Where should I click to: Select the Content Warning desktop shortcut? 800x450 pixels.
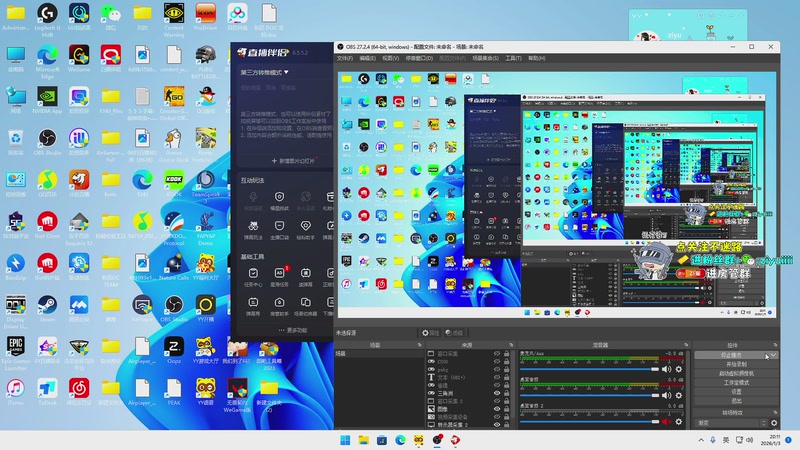tap(174, 19)
